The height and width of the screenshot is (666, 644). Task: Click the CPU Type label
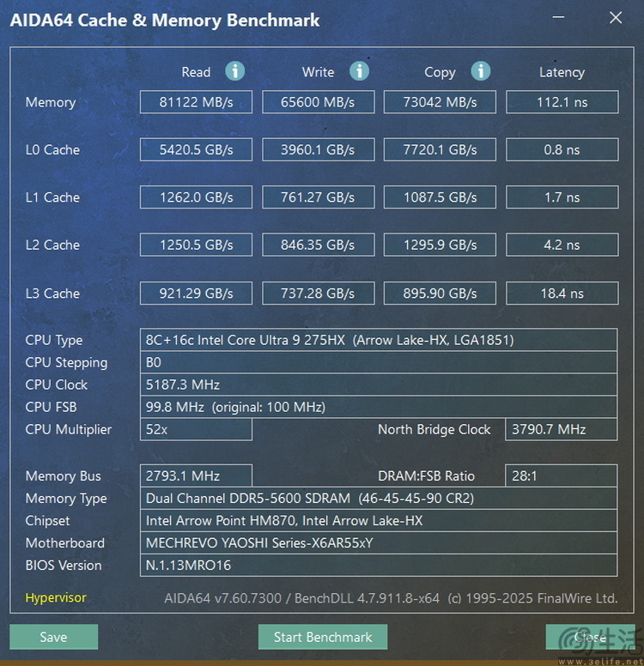click(x=54, y=340)
